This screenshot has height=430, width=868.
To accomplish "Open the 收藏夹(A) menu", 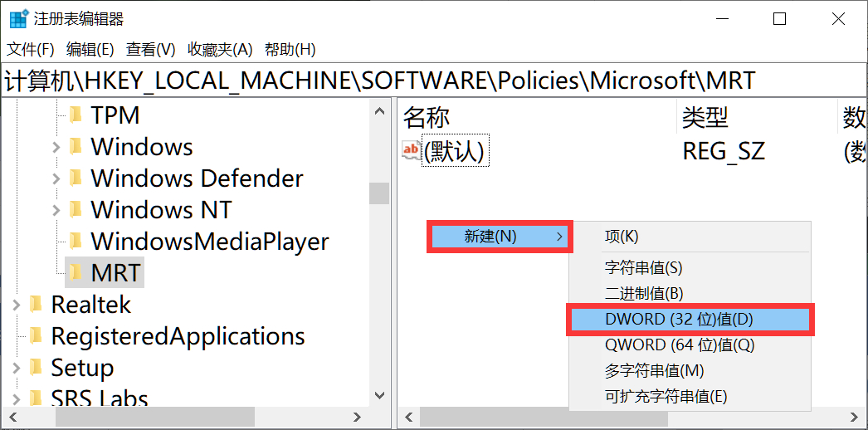I will click(x=221, y=50).
